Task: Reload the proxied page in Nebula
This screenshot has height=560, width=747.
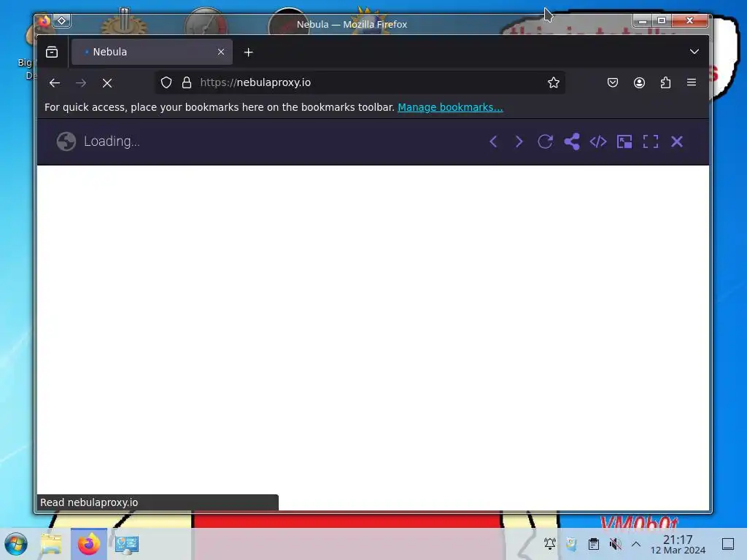Action: point(545,141)
